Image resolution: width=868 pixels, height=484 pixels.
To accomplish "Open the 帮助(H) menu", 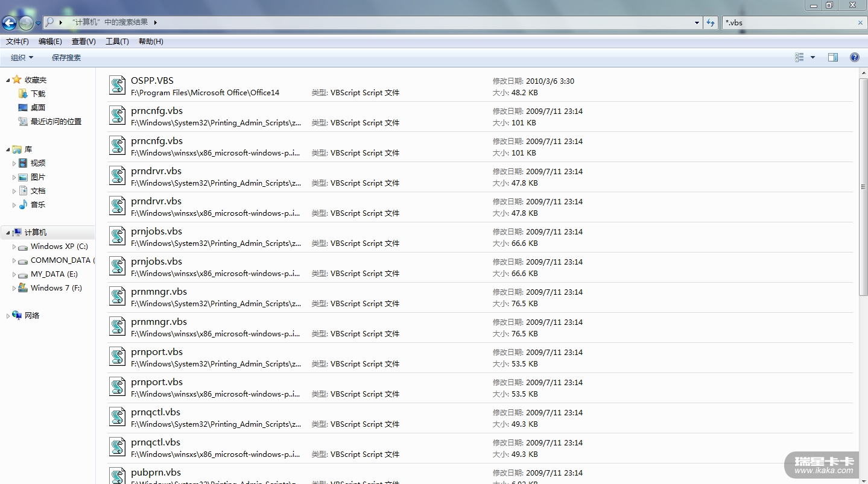I will pos(151,42).
